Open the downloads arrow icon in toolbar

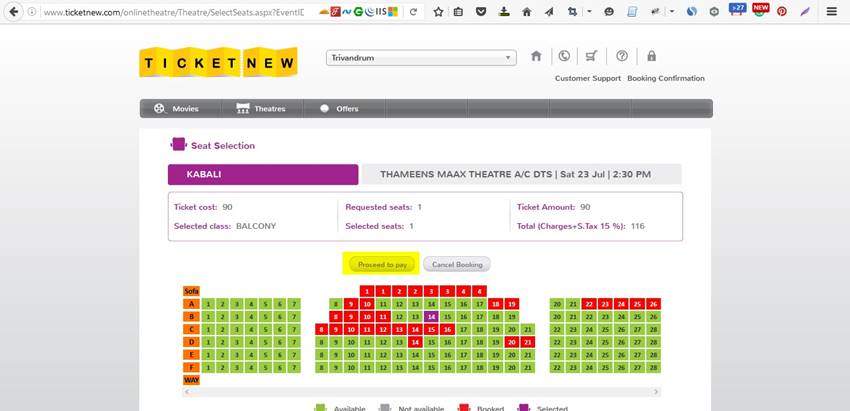point(504,11)
